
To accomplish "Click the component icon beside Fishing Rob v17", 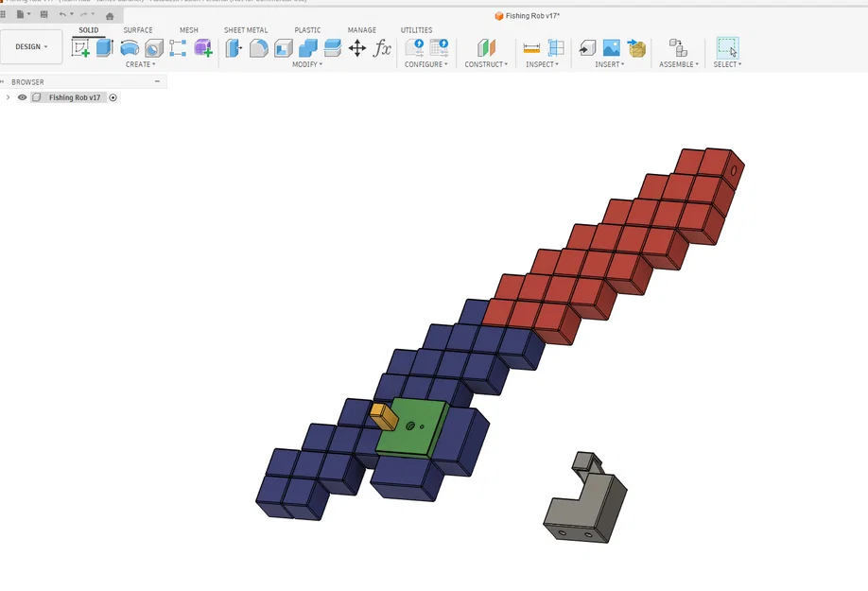I will pyautogui.click(x=37, y=97).
